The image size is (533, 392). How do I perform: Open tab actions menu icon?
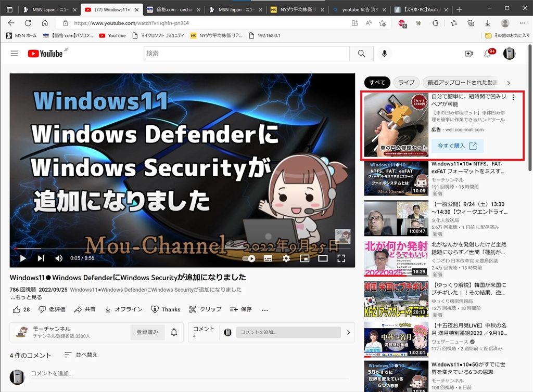[x=9, y=10]
